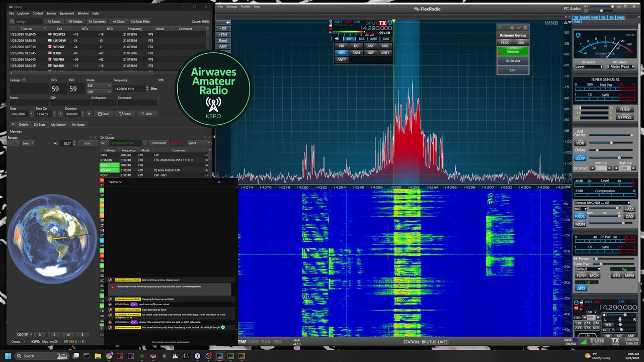Viewport: 644px width, 362px height.
Task: Click the red TX indicator on slice flag
Action: tap(383, 23)
